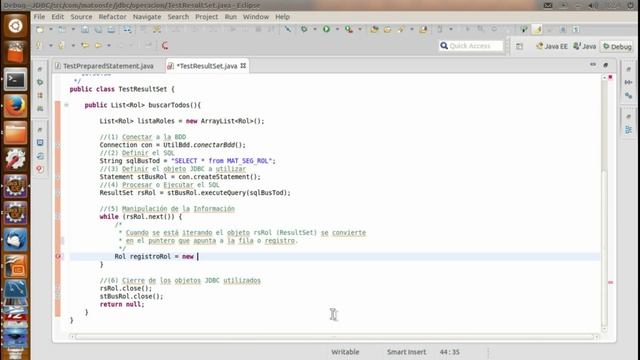Launch Terminal from the dock
Image resolution: width=640 pixels, height=360 pixels.
[x=15, y=80]
